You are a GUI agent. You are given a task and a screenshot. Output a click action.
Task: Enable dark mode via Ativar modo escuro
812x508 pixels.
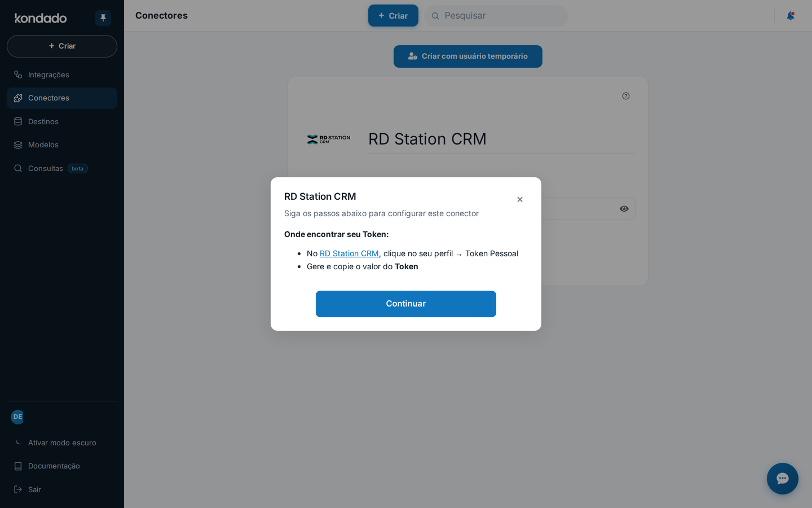[62, 443]
